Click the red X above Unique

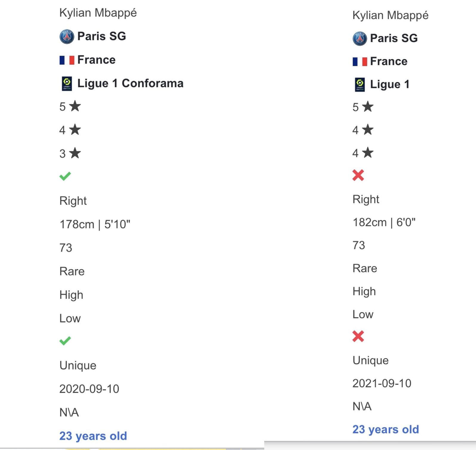[358, 336]
